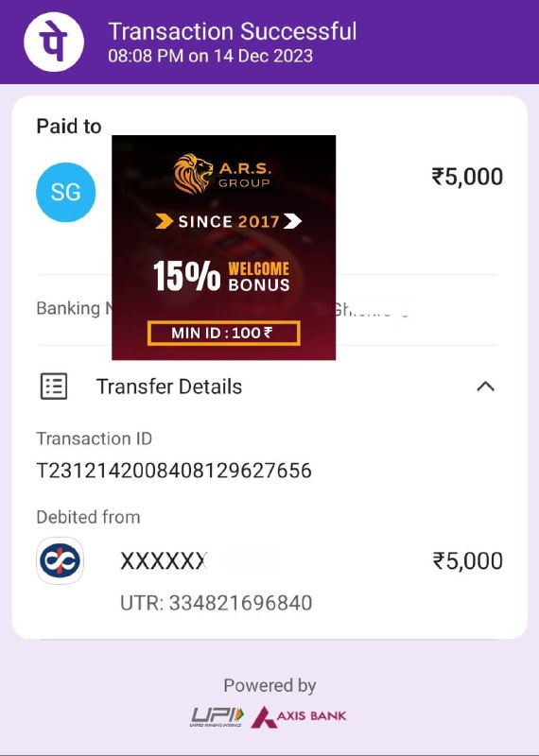Tap the MIN ID : 100₹ box
Screen dimensions: 539x756
[224, 334]
